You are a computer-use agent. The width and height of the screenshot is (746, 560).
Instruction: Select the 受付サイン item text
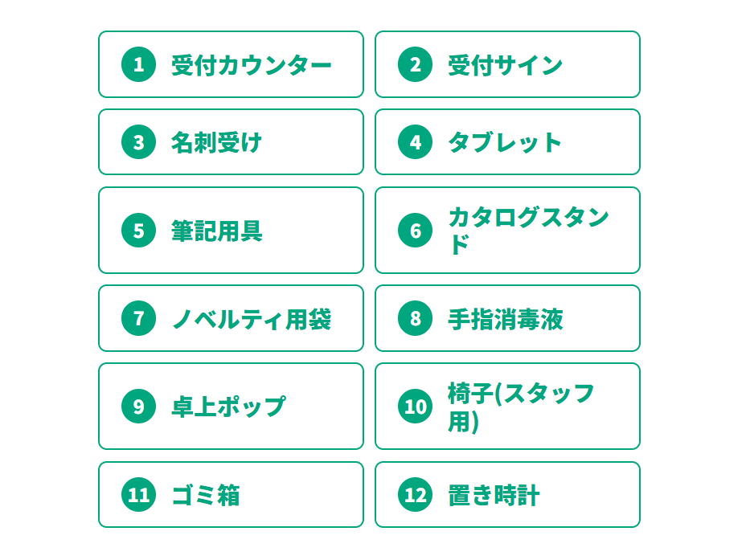505,64
